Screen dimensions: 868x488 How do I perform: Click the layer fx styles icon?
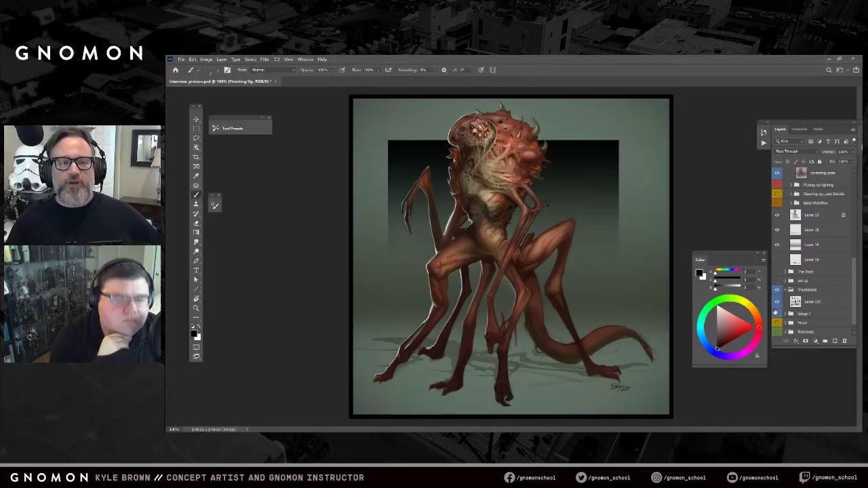pyautogui.click(x=796, y=341)
